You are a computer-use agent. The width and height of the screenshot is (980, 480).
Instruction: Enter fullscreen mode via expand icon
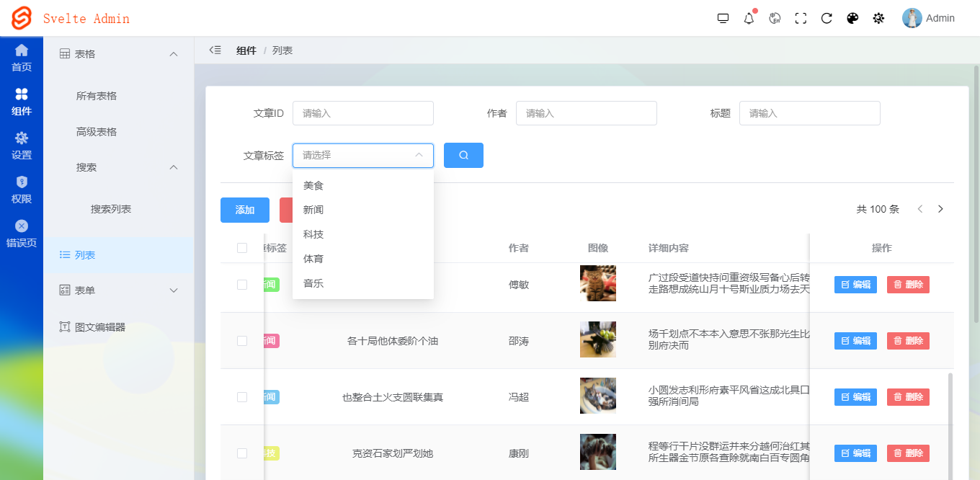pyautogui.click(x=801, y=18)
